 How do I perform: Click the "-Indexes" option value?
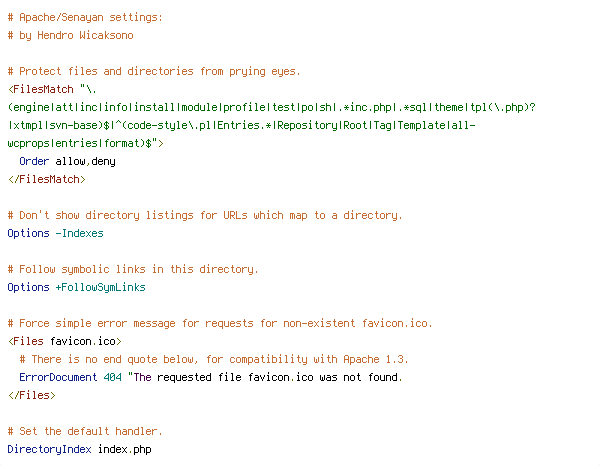79,233
